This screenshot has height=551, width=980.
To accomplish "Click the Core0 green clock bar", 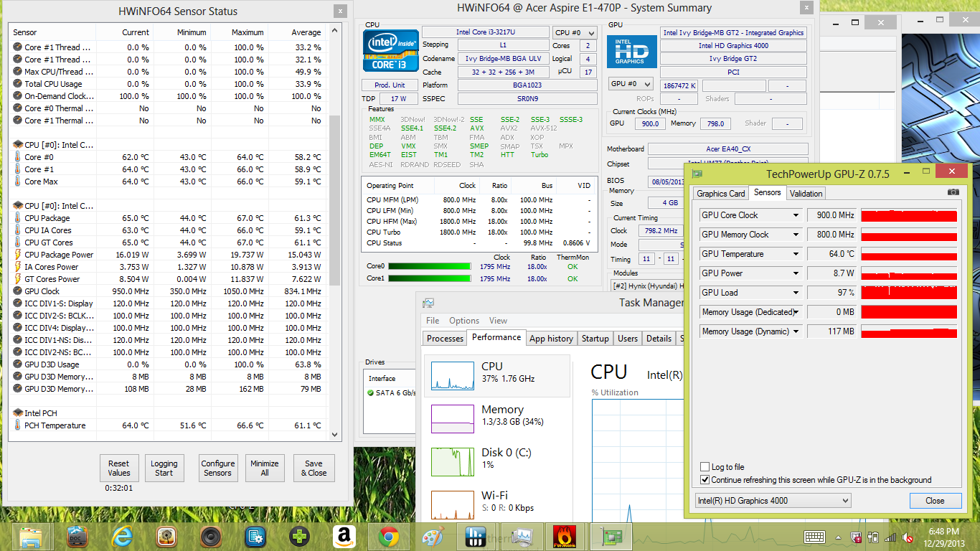I will (x=430, y=267).
